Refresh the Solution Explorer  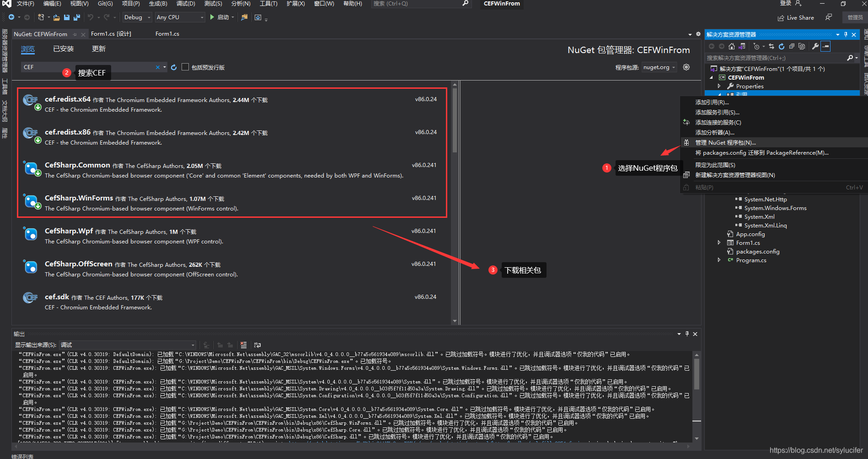(782, 46)
